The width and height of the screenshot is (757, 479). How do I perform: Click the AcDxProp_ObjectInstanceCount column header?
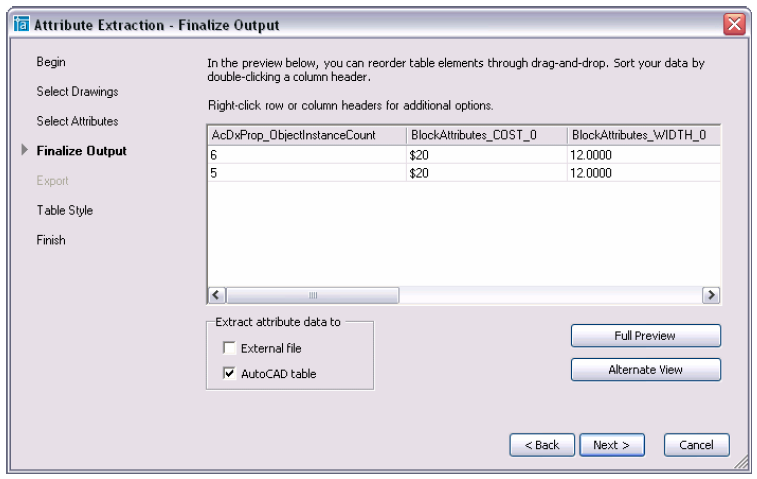(x=307, y=135)
